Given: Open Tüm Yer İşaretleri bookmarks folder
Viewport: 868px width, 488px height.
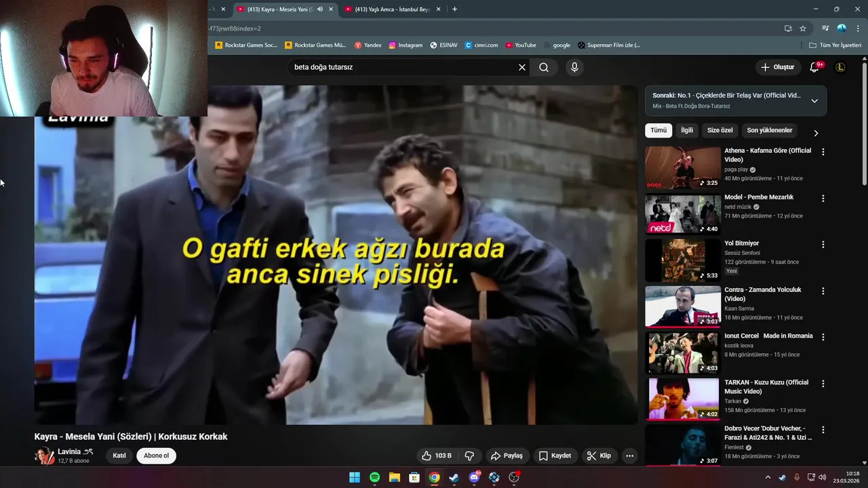Looking at the screenshot, I should click(x=835, y=45).
